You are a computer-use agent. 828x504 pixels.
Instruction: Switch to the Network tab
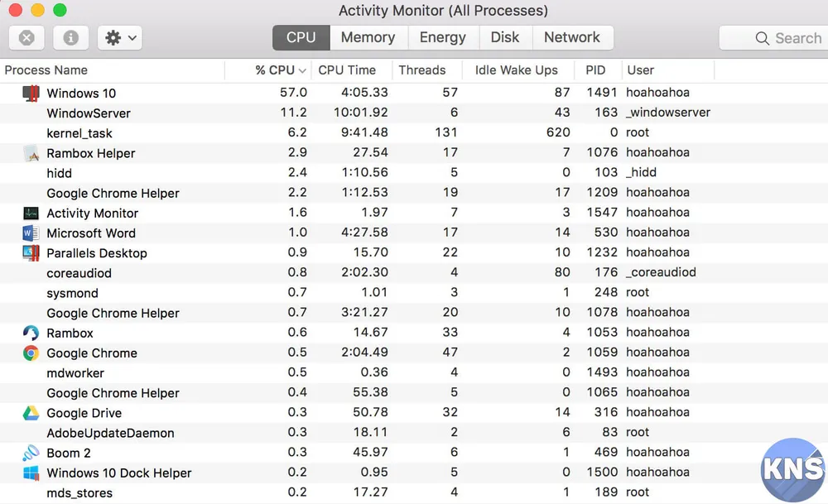tap(572, 37)
